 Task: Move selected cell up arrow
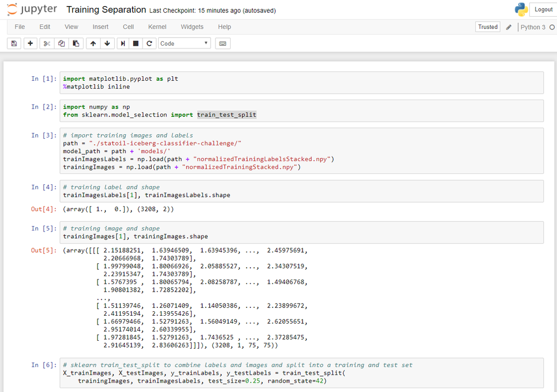(93, 43)
